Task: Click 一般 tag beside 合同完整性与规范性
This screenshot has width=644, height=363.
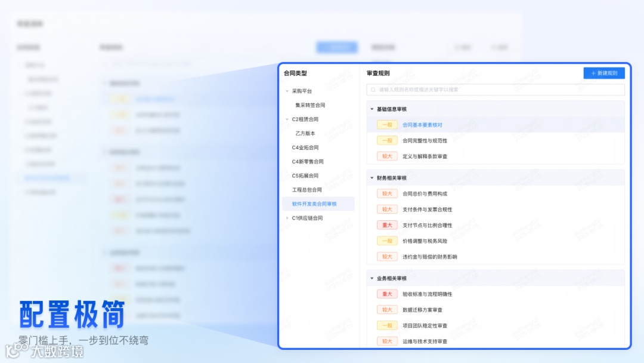Action: coord(387,140)
